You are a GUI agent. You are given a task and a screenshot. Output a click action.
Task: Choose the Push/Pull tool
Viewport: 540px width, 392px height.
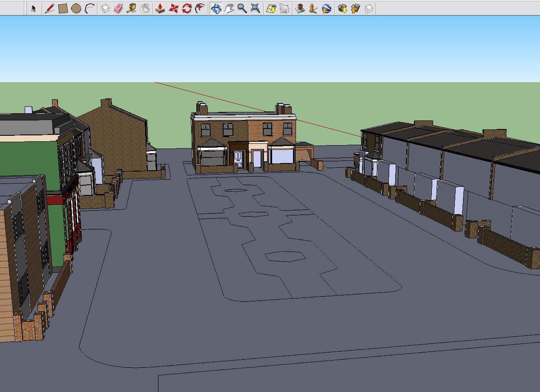[160, 8]
